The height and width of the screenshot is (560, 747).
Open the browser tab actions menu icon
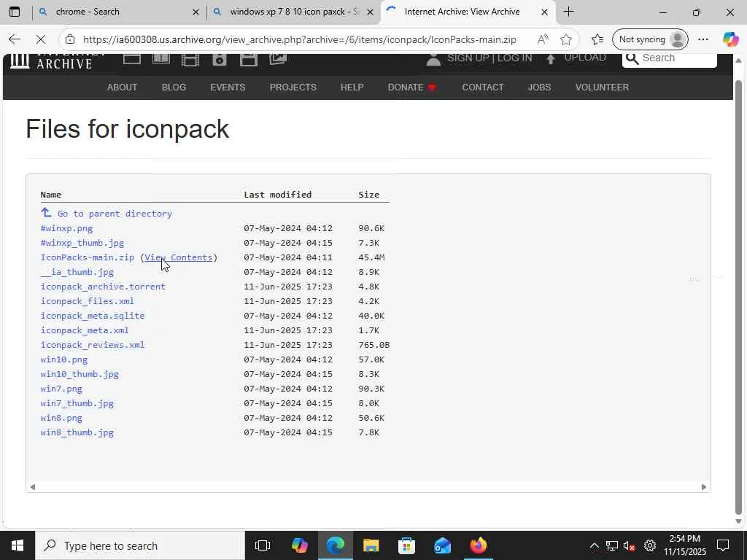pyautogui.click(x=15, y=12)
